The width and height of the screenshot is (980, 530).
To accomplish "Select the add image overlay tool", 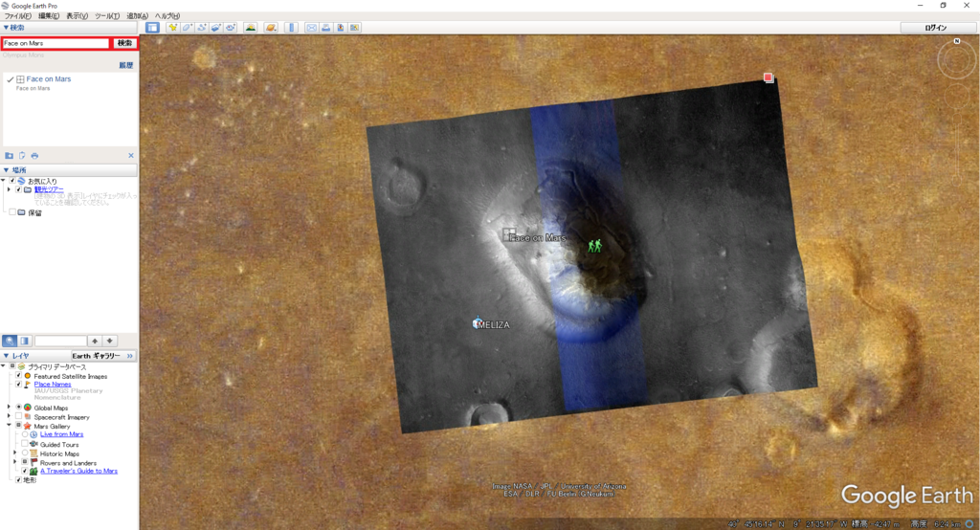I will pos(215,28).
